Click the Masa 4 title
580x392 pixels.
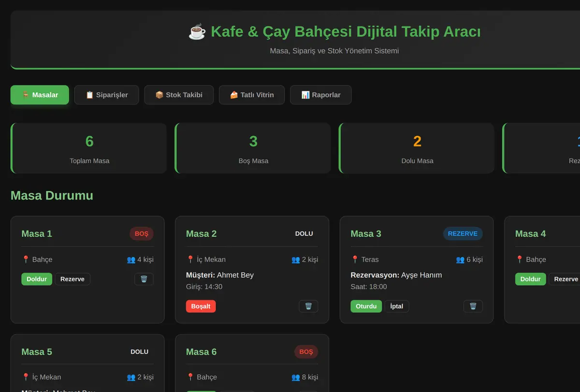(530, 233)
